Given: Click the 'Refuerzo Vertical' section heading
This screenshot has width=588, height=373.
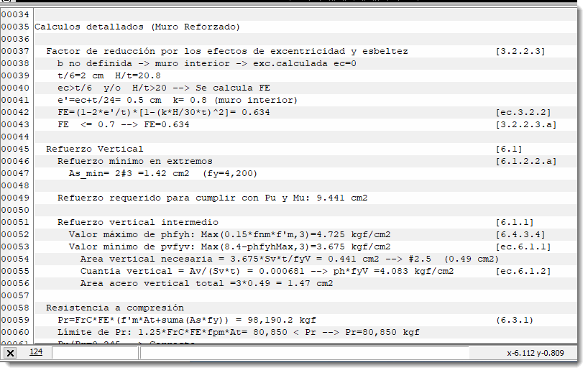Looking at the screenshot, I should [x=94, y=149].
